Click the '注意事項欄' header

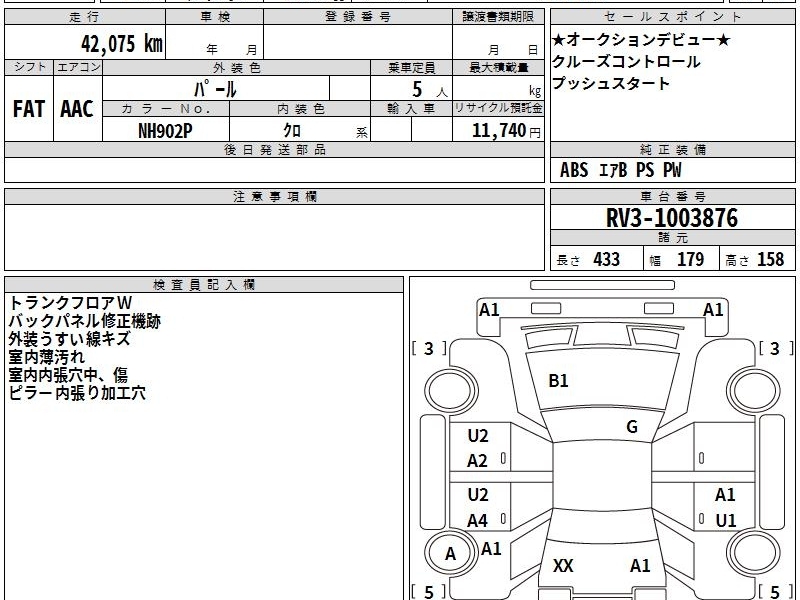tap(274, 196)
